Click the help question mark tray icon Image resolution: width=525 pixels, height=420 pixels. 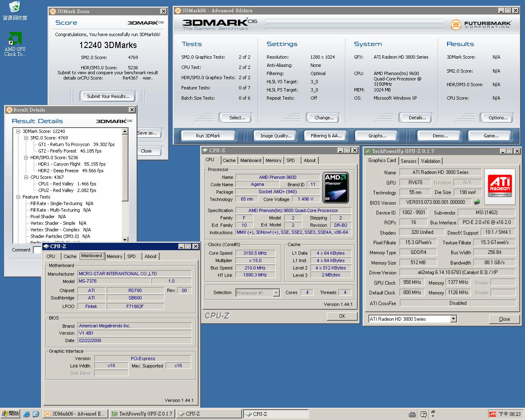[423, 414]
